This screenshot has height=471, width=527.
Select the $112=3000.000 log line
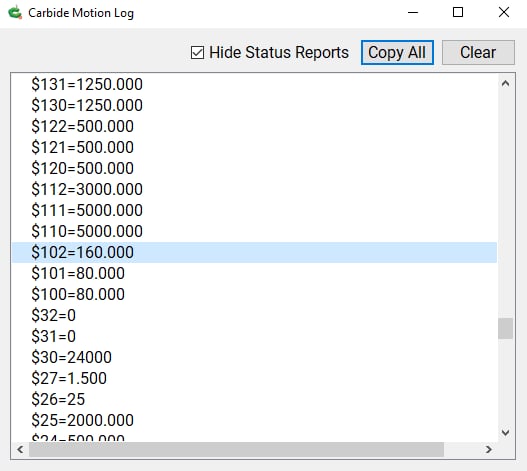(254, 189)
